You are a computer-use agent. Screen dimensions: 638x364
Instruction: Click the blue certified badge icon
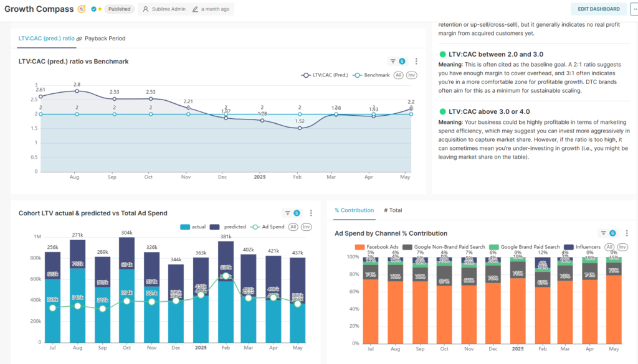[93, 9]
